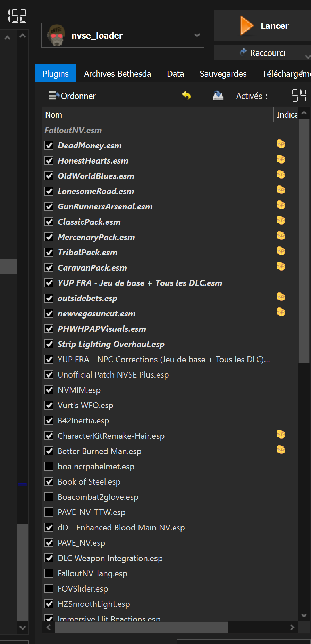Click the backup plugin list icon

(218, 96)
